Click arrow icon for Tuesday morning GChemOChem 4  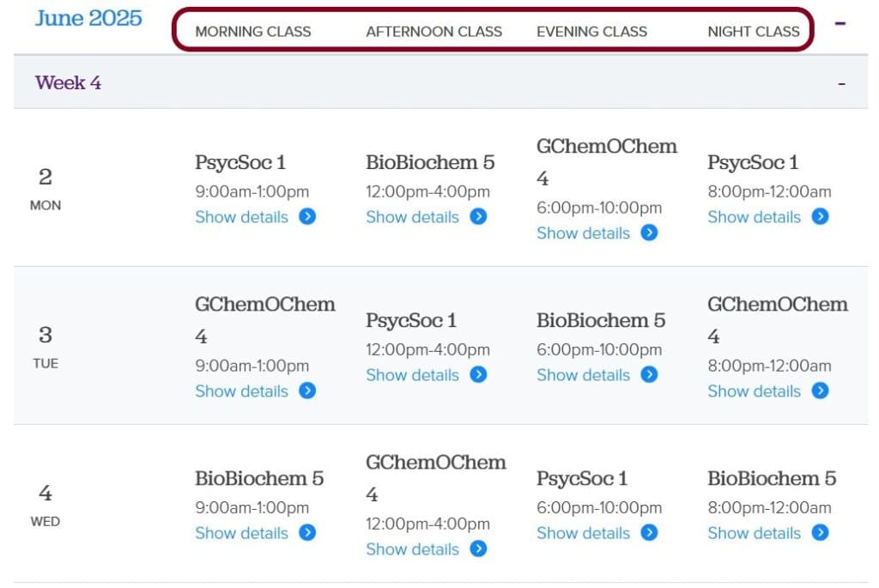[307, 391]
